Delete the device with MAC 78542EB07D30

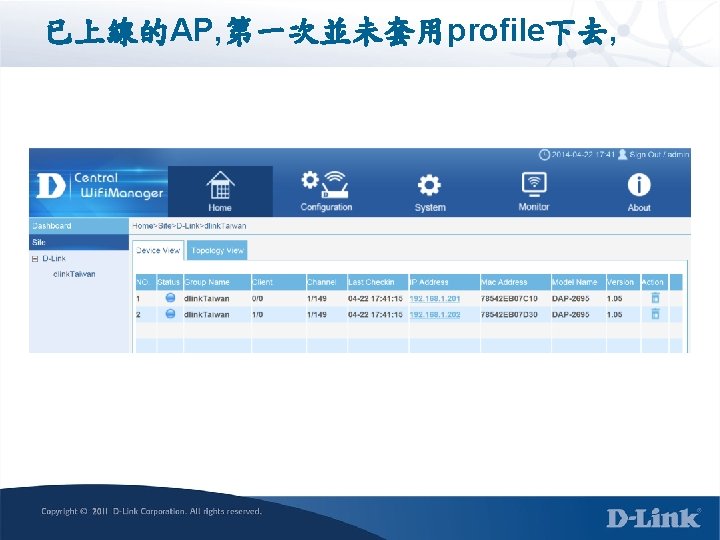pos(655,314)
